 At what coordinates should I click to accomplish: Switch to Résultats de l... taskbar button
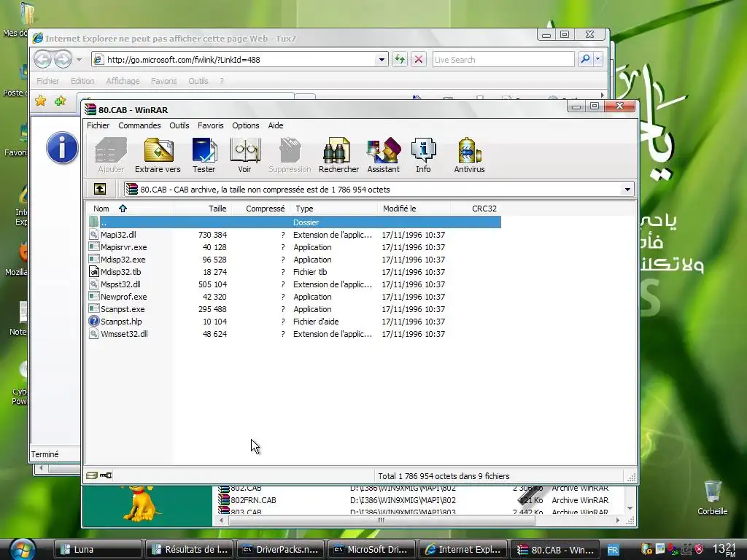click(189, 550)
